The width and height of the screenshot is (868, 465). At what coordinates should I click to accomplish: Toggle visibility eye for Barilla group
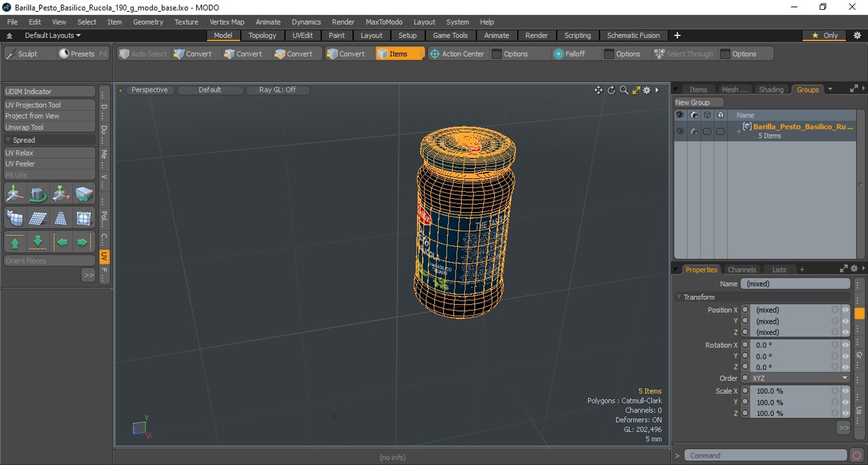[680, 131]
